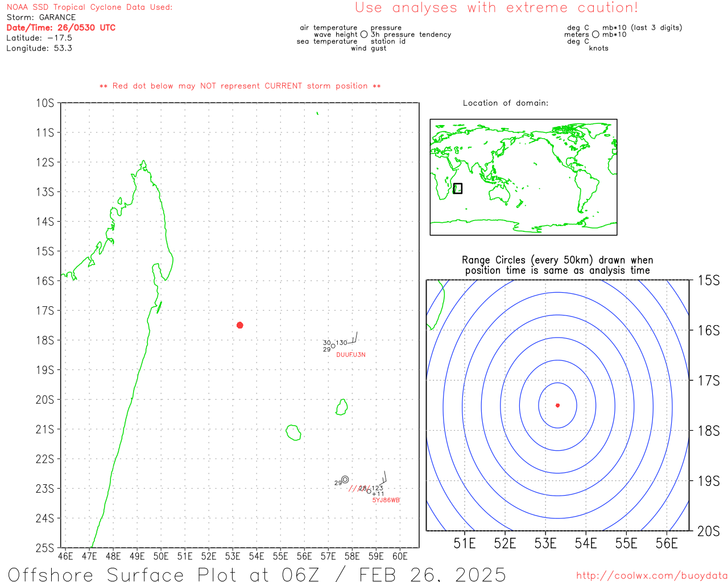Click the 58E longitude axis label
The width and height of the screenshot is (728, 582).
tap(352, 556)
